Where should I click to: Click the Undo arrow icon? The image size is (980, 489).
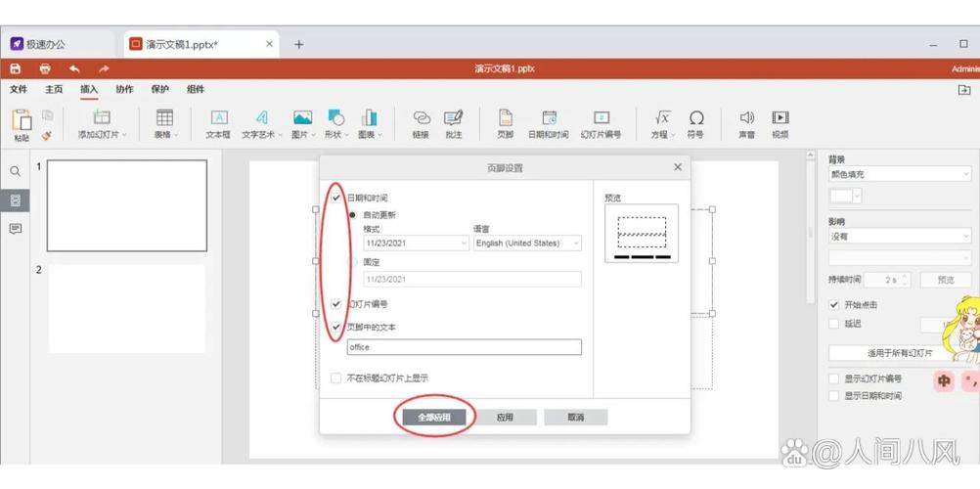[x=74, y=68]
